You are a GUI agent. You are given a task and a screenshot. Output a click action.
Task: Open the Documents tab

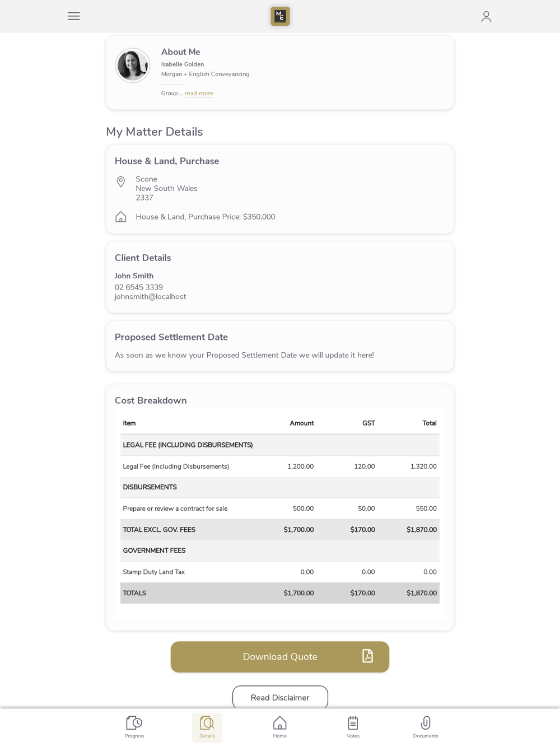pos(426,727)
